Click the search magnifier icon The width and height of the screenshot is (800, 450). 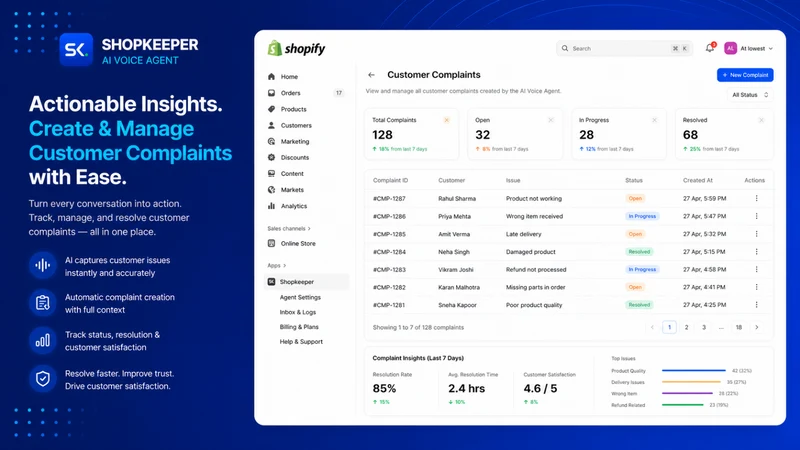coord(565,48)
